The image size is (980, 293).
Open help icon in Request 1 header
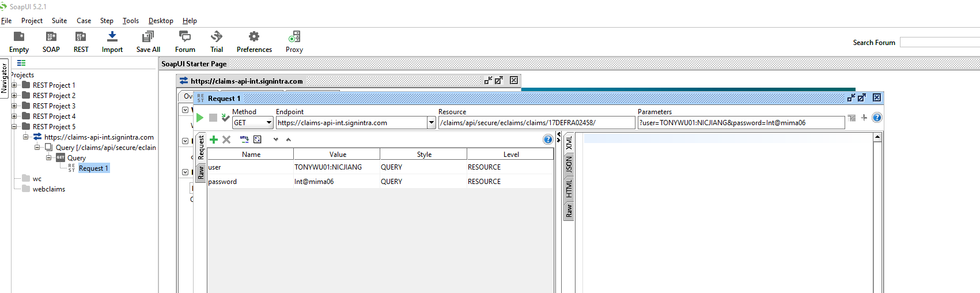point(877,118)
